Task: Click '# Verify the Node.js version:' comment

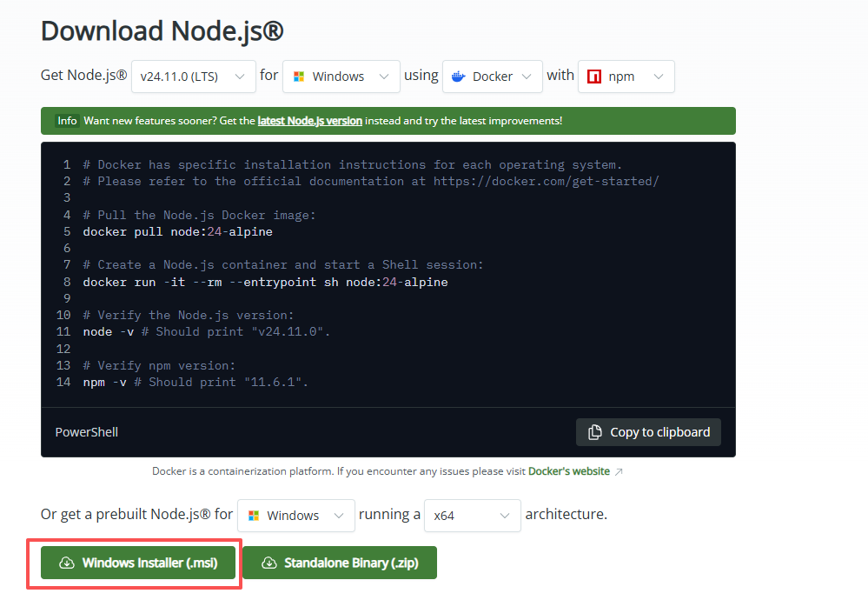Action: [189, 316]
